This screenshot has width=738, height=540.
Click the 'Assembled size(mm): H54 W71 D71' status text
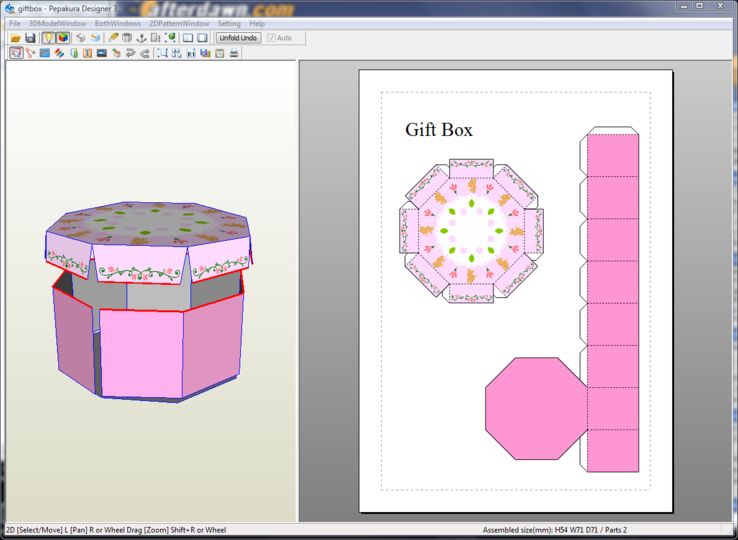541,530
